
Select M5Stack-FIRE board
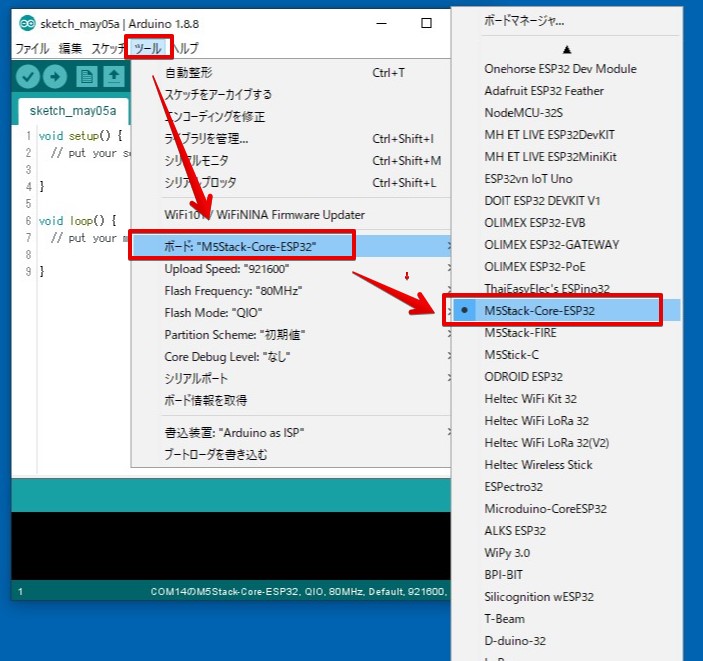tap(567, 333)
